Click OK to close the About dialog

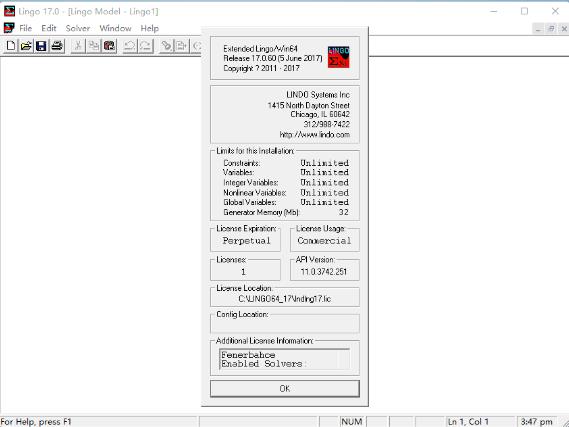[x=285, y=389]
